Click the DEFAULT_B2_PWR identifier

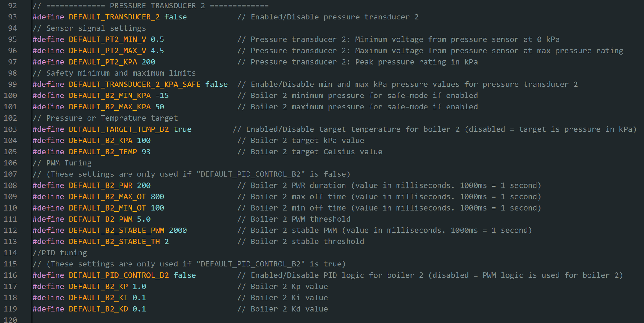[x=100, y=185]
